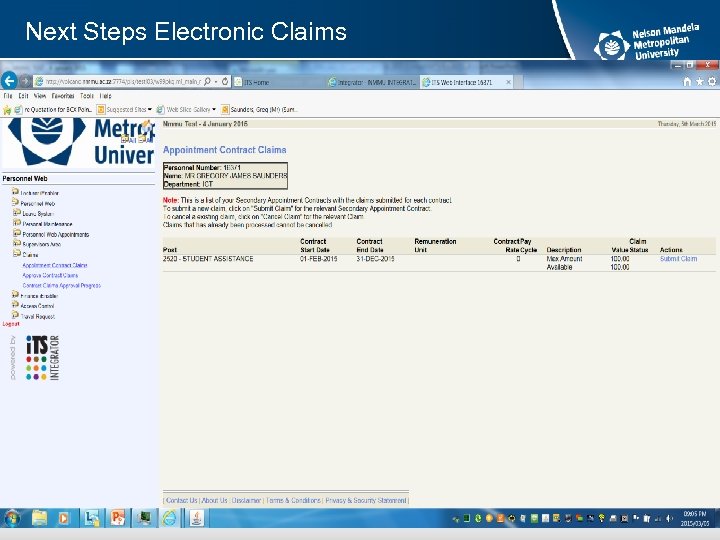Open the About Us footer link
Viewport: 720px width, 540px height.
tap(214, 501)
